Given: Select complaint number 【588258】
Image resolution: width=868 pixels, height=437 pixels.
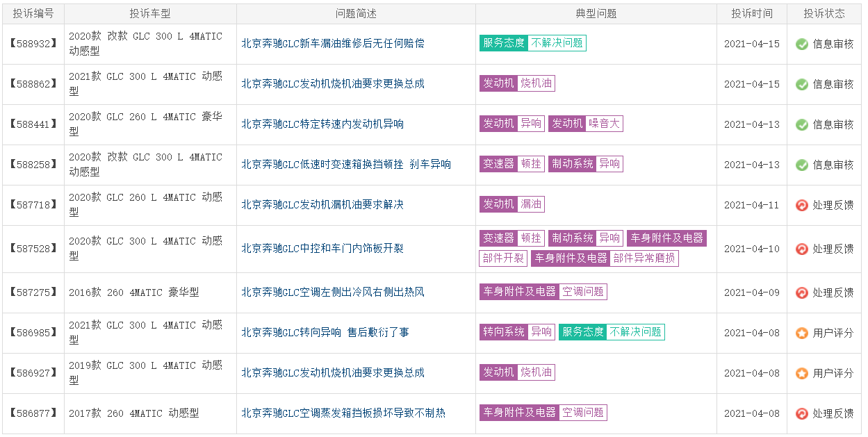Looking at the screenshot, I should (x=33, y=165).
